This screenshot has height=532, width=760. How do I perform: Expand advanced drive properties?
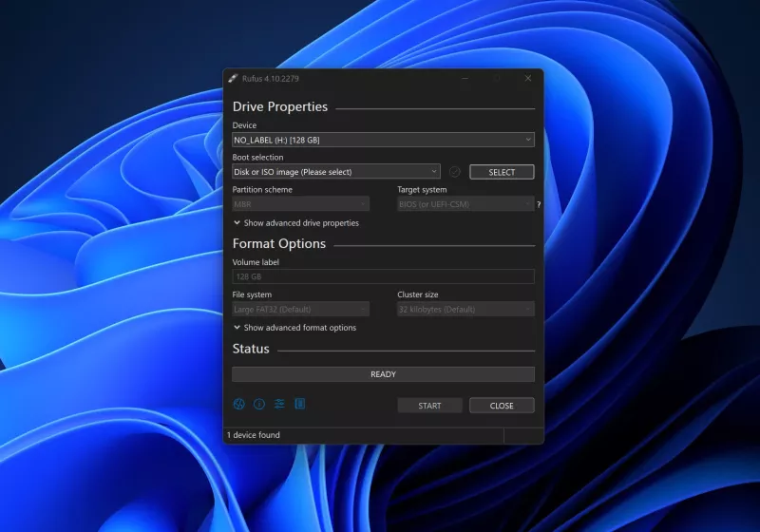pos(296,223)
